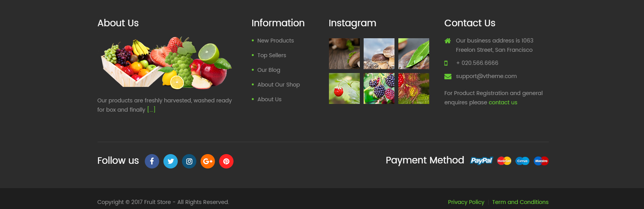Go to New Products link
Screen dimensions: 644x209
pos(275,41)
